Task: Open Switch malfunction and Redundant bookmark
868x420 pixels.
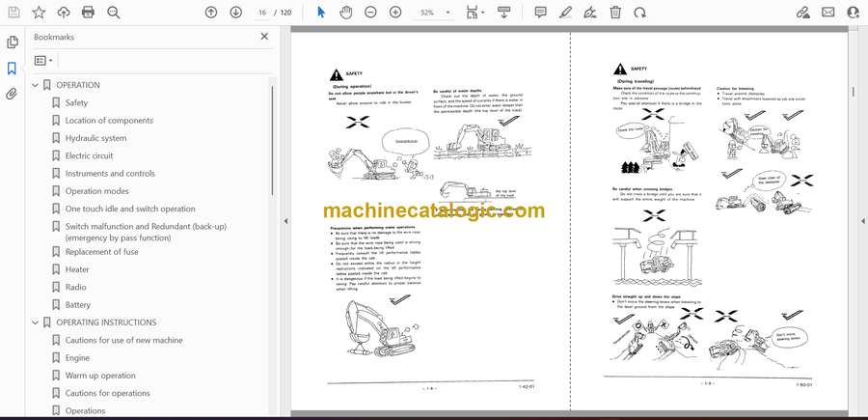Action: (146, 232)
